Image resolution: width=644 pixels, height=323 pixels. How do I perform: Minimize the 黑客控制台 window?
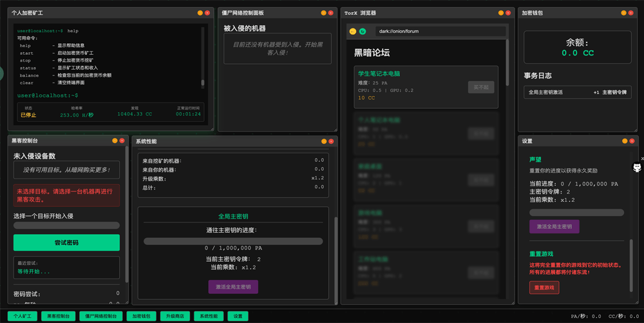pos(115,141)
